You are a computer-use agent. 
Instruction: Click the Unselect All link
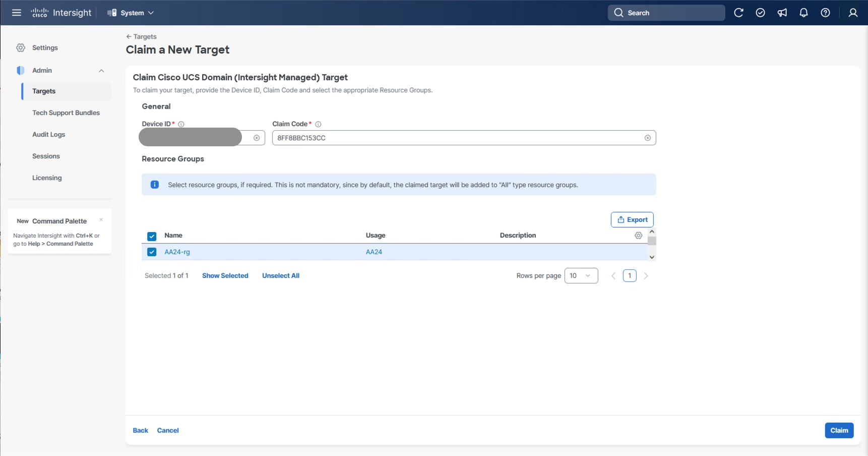280,275
